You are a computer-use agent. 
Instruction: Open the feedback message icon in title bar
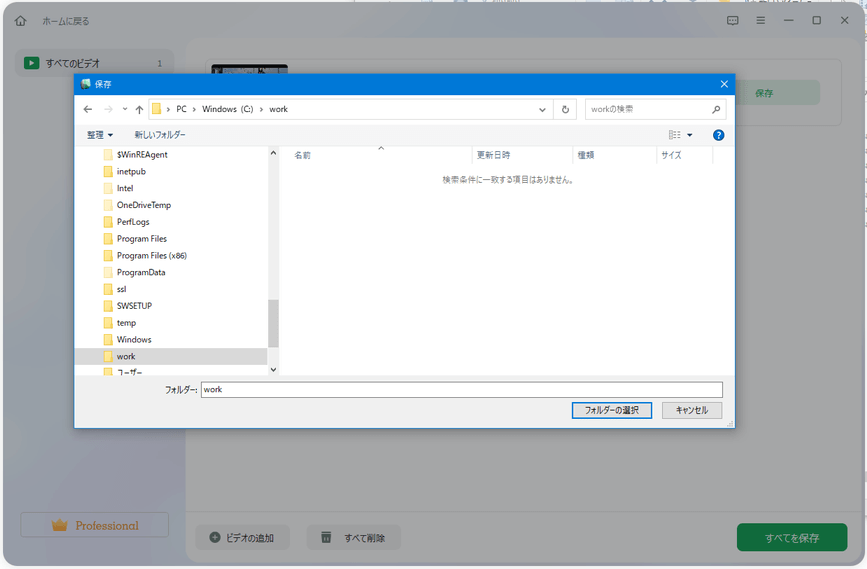click(x=733, y=21)
